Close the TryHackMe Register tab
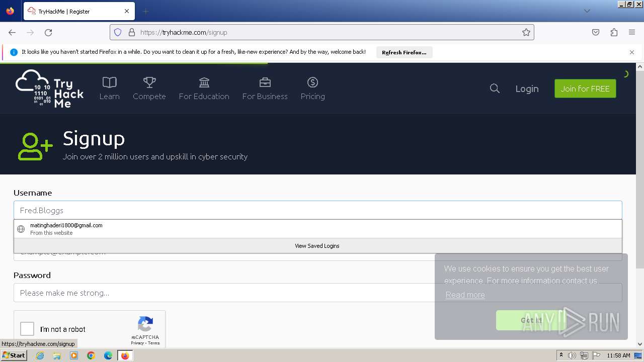This screenshot has width=644, height=362. pos(127,11)
